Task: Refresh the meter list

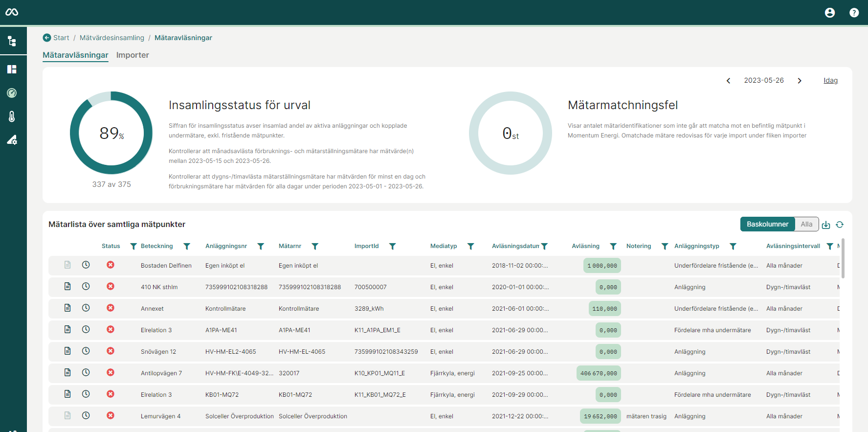Action: [x=840, y=225]
